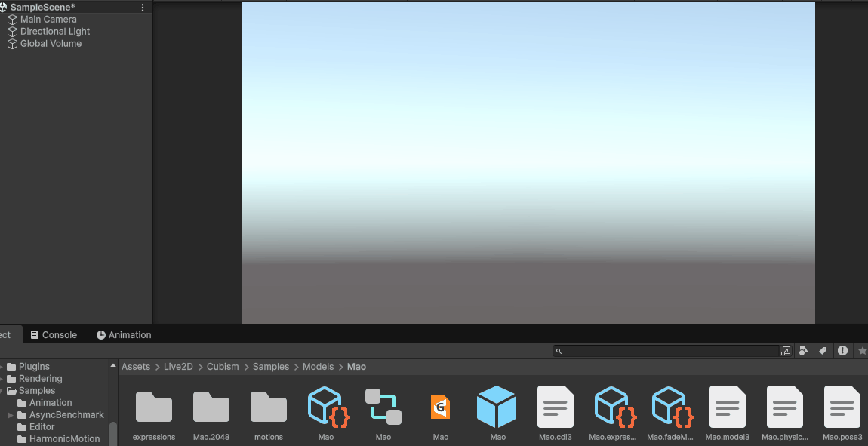Select the Mao model JSON asset with braces icon

point(326,408)
